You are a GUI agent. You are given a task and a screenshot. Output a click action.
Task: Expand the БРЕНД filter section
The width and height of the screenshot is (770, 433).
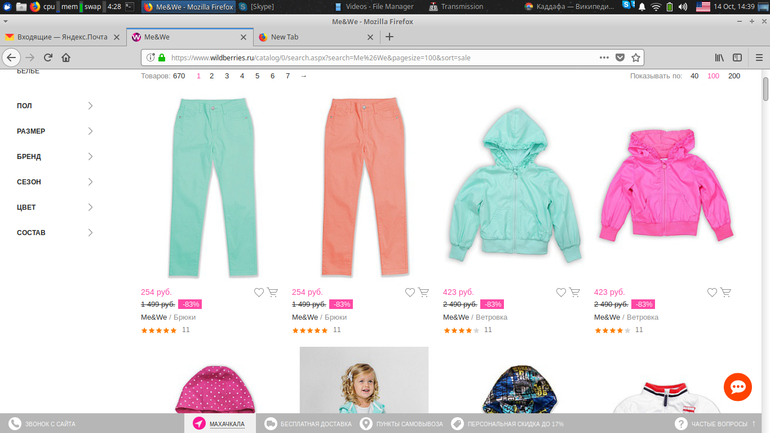pos(89,157)
